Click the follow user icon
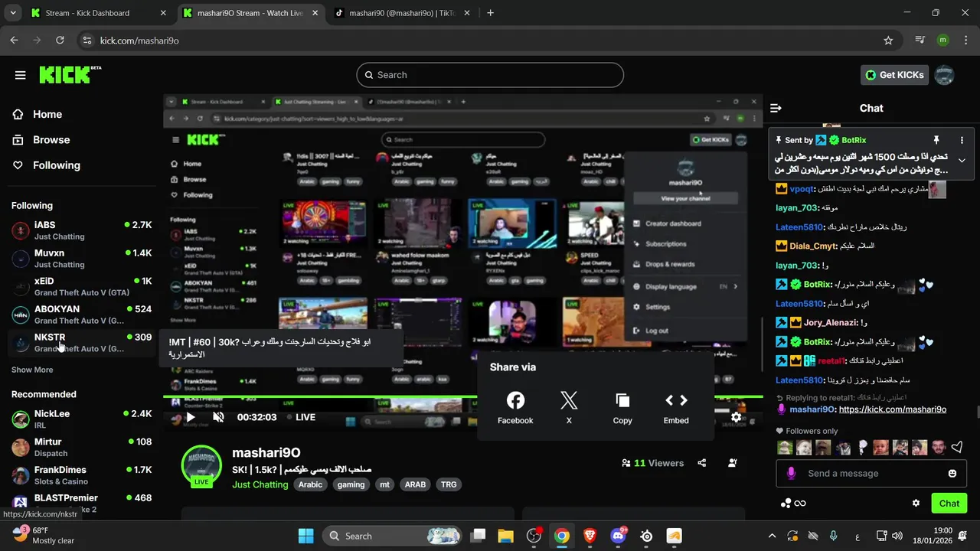The image size is (980, 551). (x=733, y=463)
